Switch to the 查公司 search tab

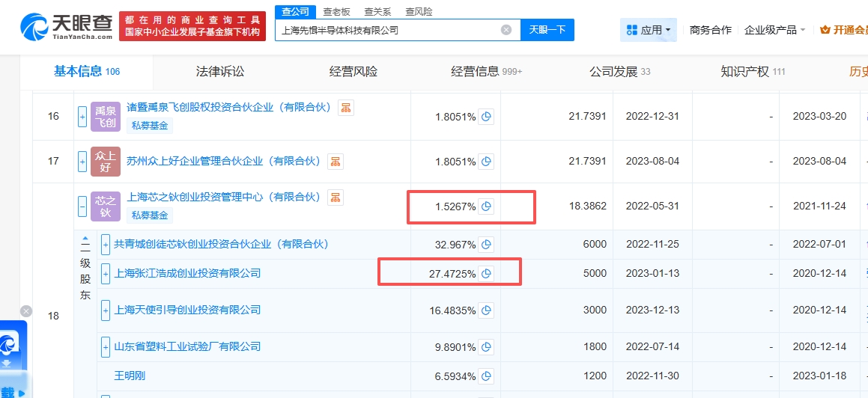coord(296,12)
